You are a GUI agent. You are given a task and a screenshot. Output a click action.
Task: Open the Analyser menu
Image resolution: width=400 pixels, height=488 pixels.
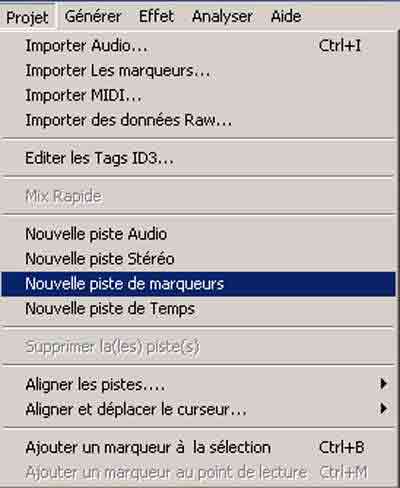tap(222, 16)
